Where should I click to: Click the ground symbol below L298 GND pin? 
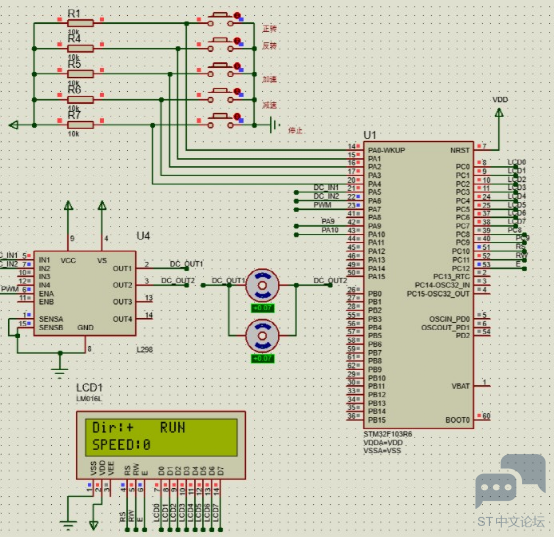(x=60, y=373)
